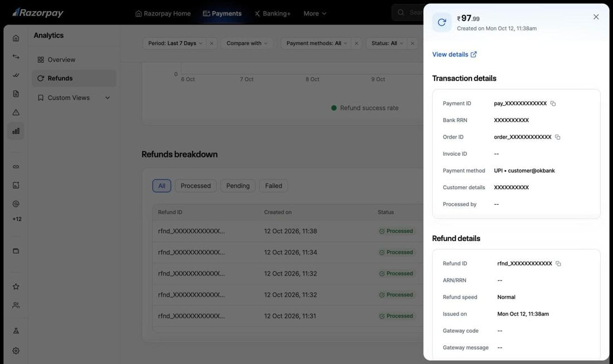Remove the Payment methods filter
613x364 pixels.
pos(356,43)
